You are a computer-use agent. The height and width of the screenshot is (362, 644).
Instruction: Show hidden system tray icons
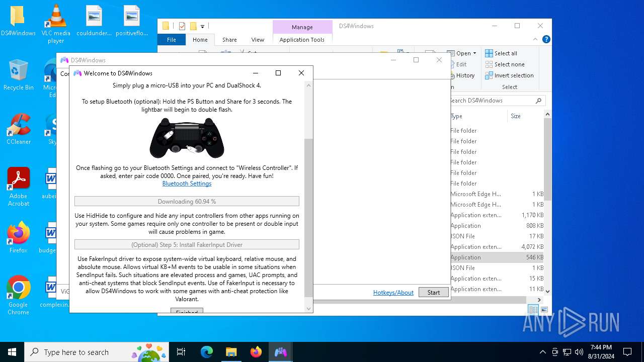click(x=542, y=352)
